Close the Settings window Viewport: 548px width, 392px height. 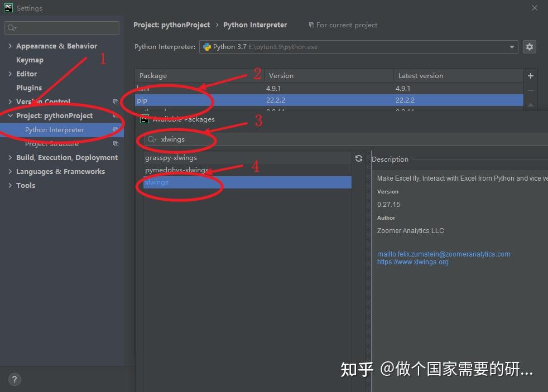point(535,8)
